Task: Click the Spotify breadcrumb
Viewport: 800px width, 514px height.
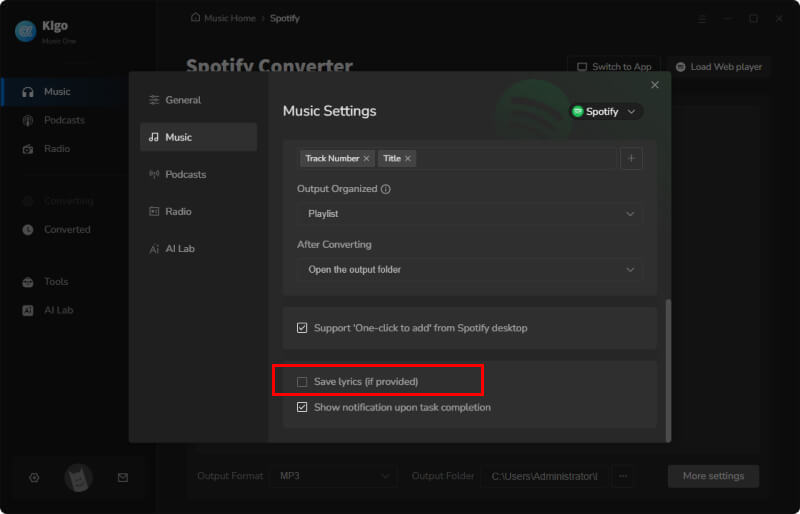Action: pos(285,18)
